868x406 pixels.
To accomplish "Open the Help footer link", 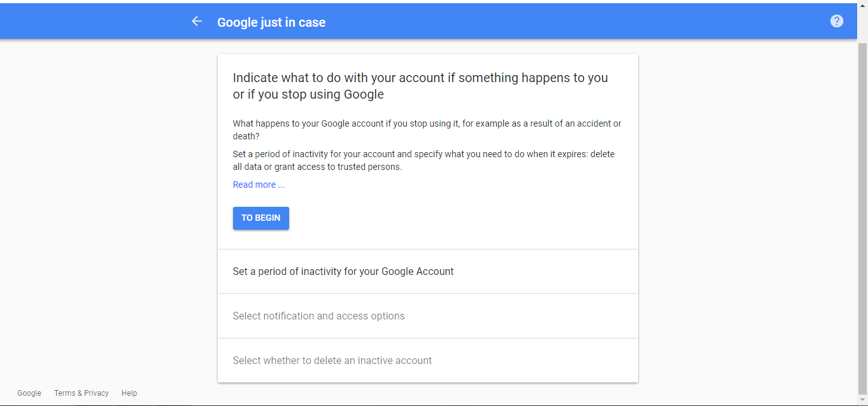I will (x=129, y=393).
